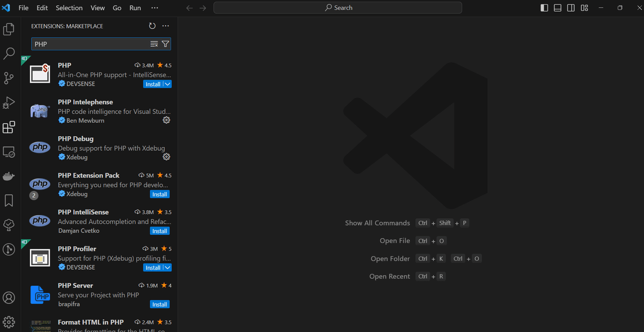644x332 pixels.
Task: Click the number 2 pack badge on PHP Extension Pack
Action: 34,196
